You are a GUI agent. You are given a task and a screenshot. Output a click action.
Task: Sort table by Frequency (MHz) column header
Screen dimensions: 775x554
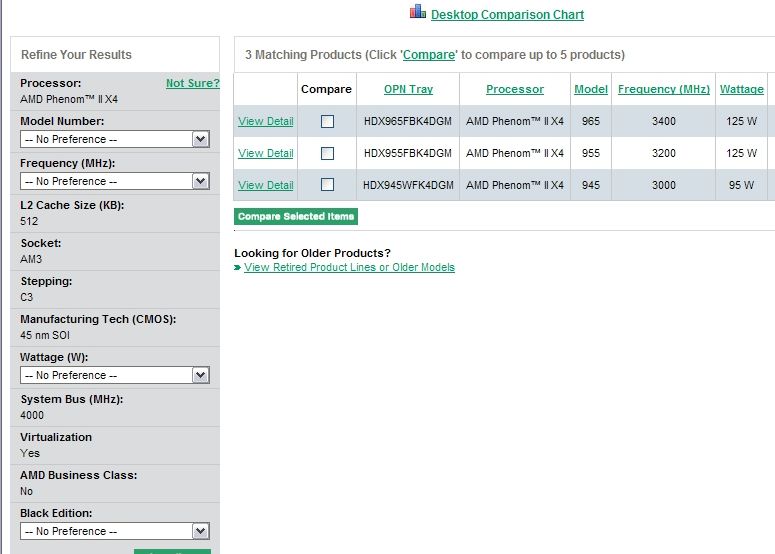click(x=664, y=89)
